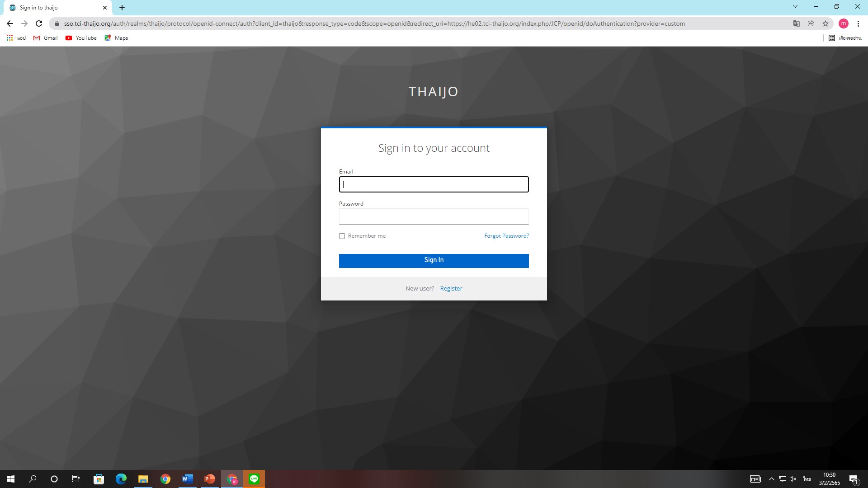Open Google Chrome taskbar icon
The image size is (868, 488).
pos(165,479)
